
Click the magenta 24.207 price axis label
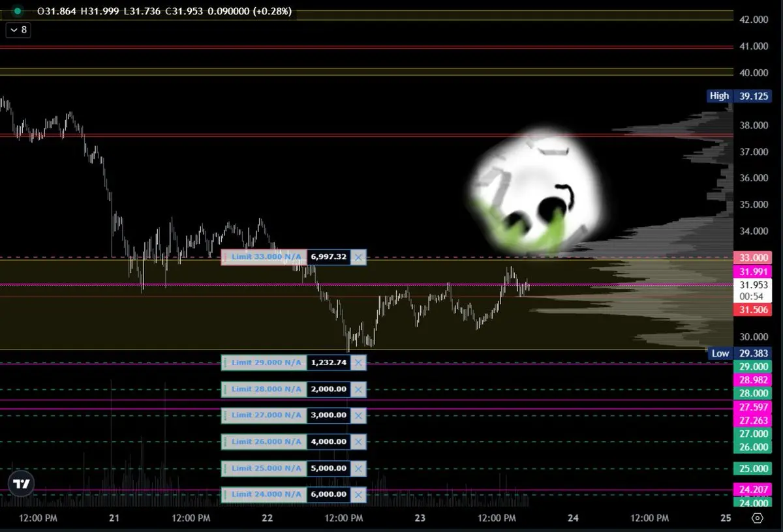(x=754, y=489)
